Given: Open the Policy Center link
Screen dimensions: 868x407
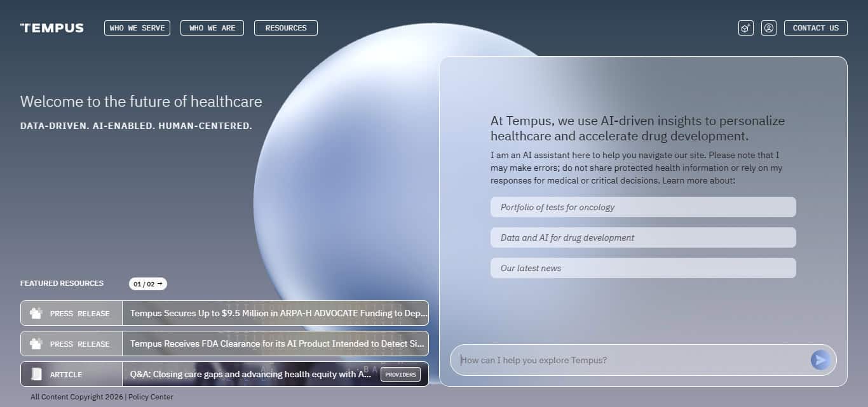Looking at the screenshot, I should [x=151, y=397].
